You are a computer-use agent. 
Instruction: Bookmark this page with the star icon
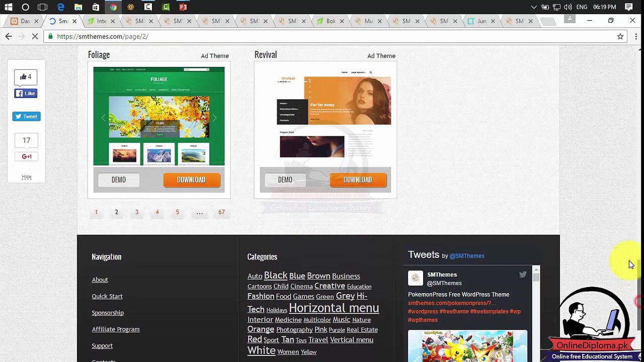pos(620,36)
